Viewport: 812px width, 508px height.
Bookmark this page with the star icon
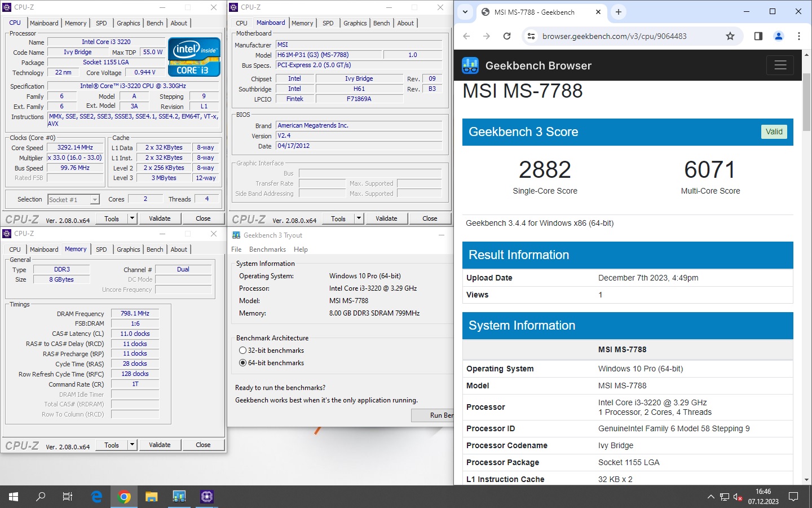point(730,36)
